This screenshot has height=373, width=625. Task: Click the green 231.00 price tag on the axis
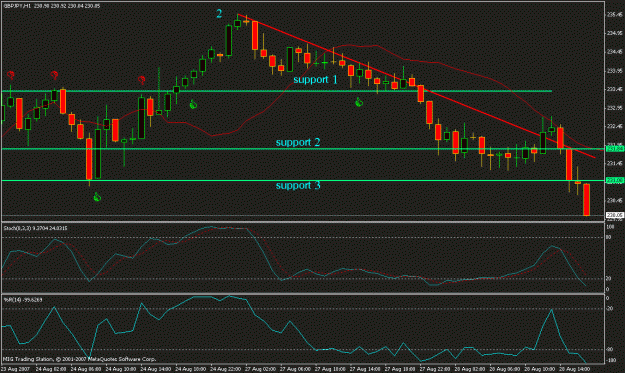[x=614, y=180]
